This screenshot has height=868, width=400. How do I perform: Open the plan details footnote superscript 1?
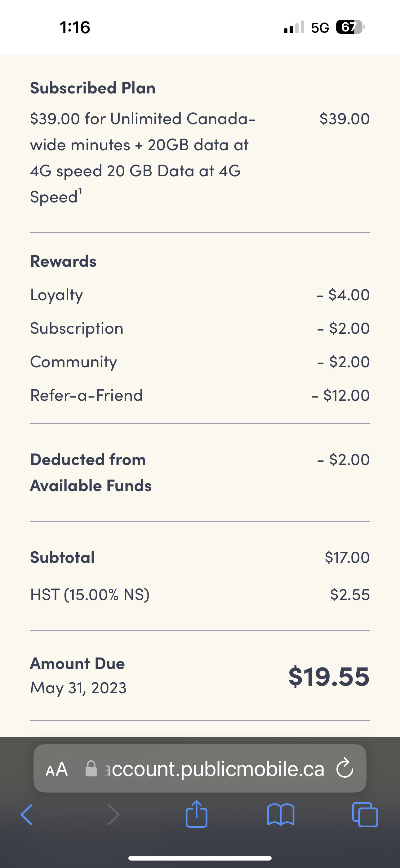tap(79, 190)
